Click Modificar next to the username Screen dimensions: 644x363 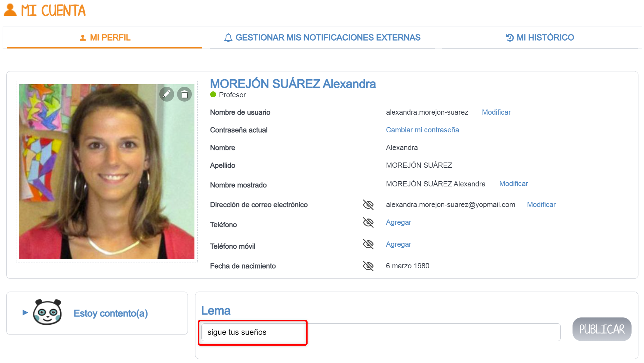click(x=496, y=112)
